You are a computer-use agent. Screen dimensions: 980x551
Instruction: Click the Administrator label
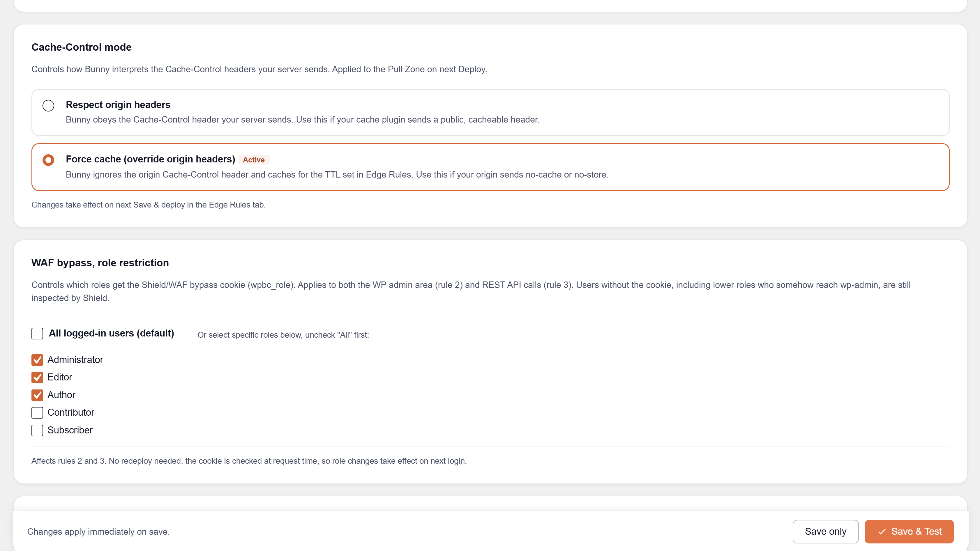tap(75, 360)
